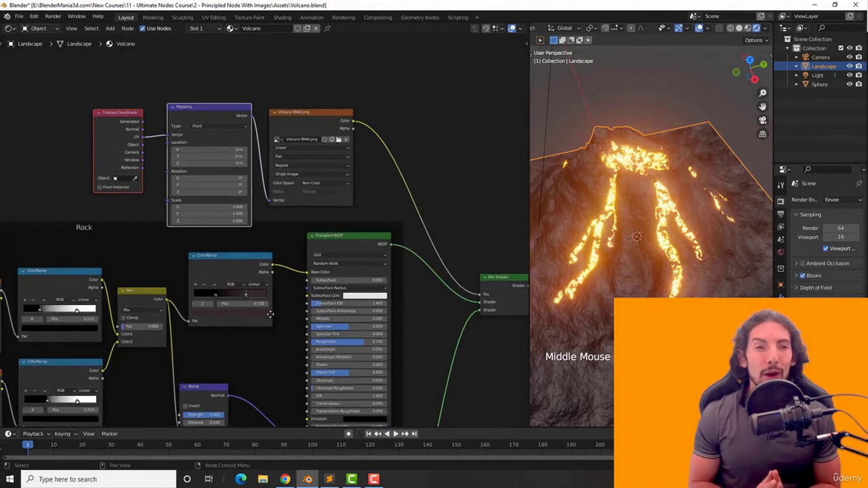
Task: Select solid viewport shading
Action: pyautogui.click(x=739, y=28)
